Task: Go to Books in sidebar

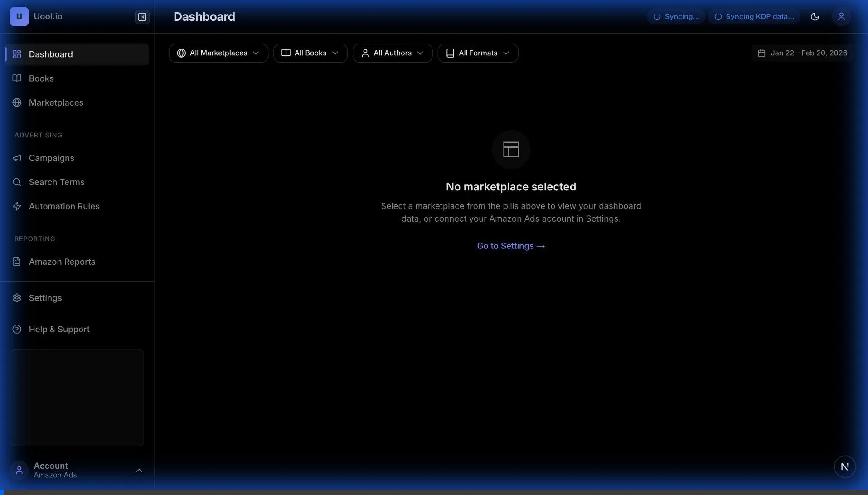Action: (x=41, y=78)
